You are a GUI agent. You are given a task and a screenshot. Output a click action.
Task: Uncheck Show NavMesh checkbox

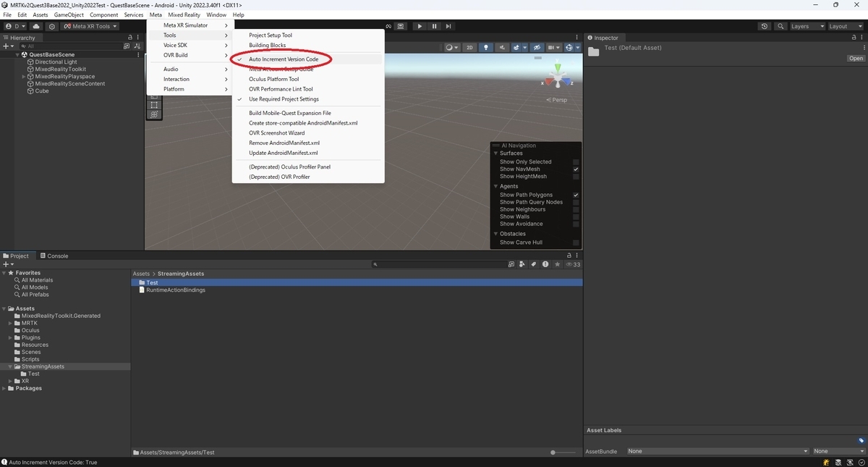click(576, 169)
